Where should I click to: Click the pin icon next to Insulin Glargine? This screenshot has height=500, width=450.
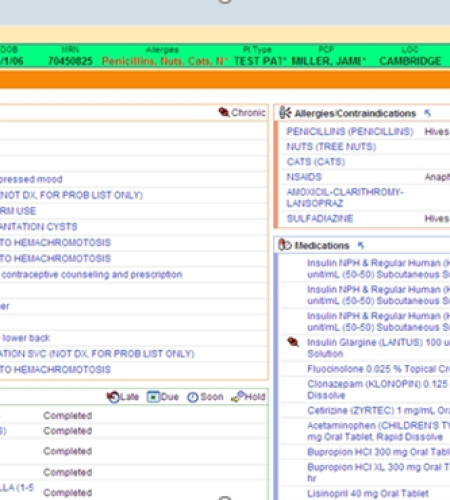coord(293,342)
